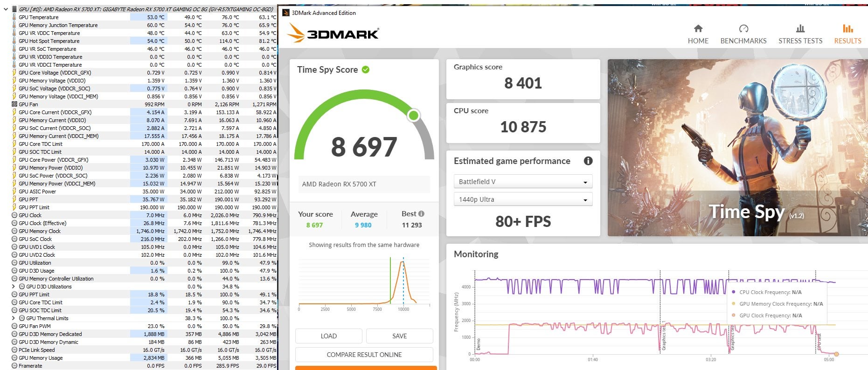This screenshot has height=370, width=868.
Task: Click the 'GPU D3D Memory Dynamic' label
Action: (x=49, y=342)
